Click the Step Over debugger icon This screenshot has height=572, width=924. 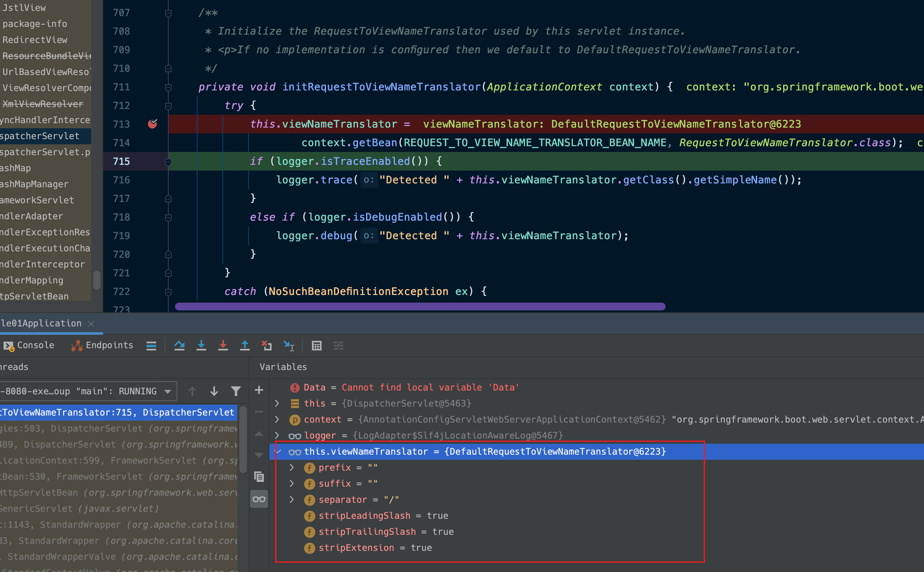(179, 345)
